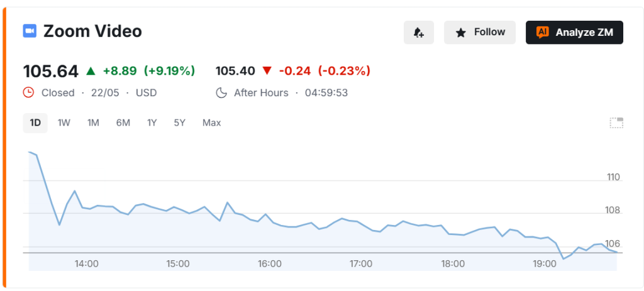Select the 6M chart range

click(123, 123)
